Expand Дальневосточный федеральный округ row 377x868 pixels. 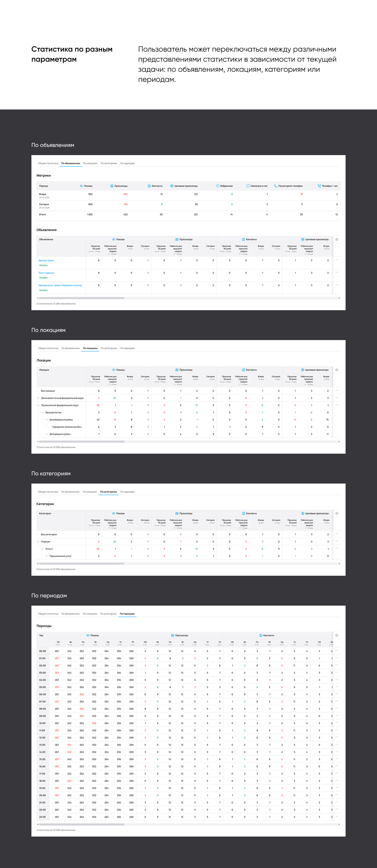[38, 398]
